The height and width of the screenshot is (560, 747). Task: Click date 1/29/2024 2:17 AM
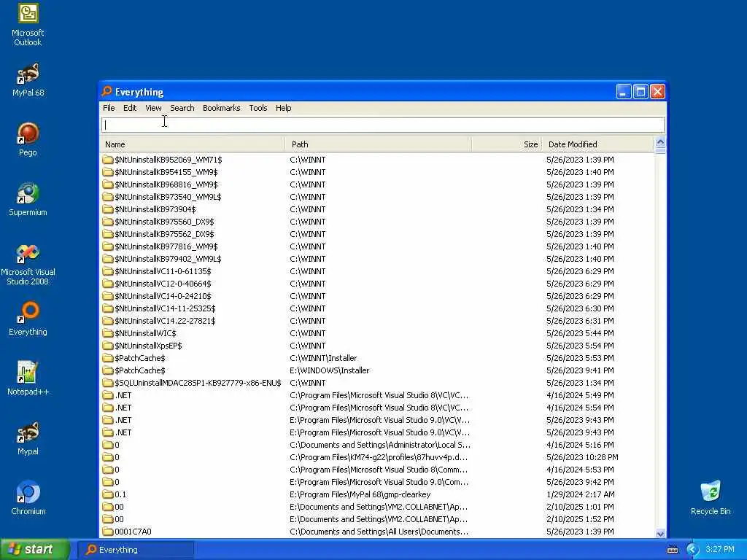580,494
